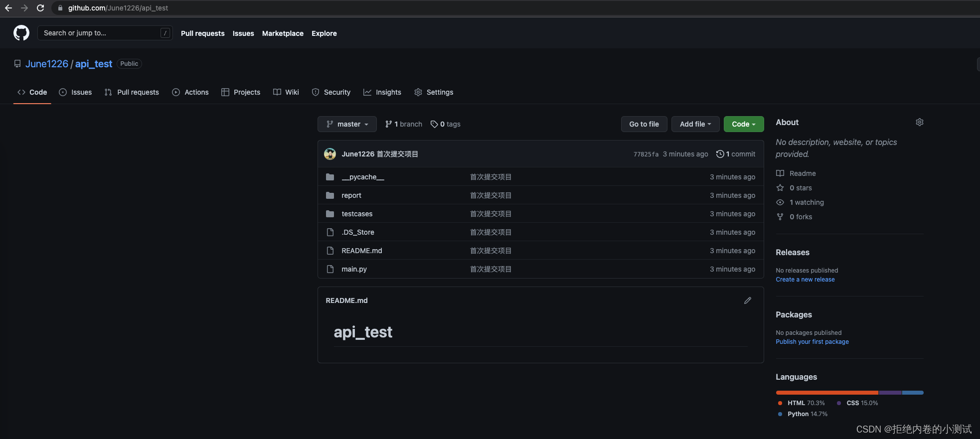Open the report folder name

[351, 195]
